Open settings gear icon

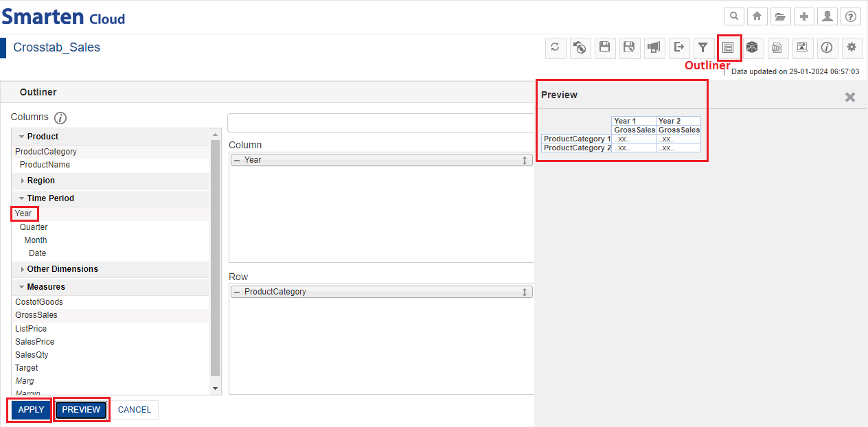click(x=852, y=47)
